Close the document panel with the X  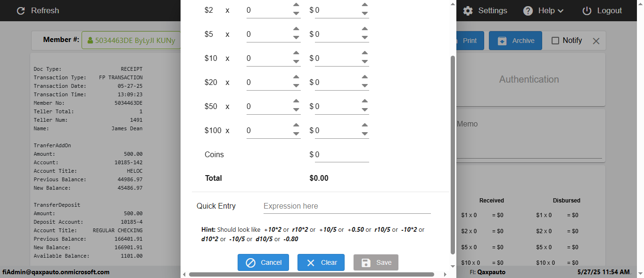pyautogui.click(x=596, y=41)
